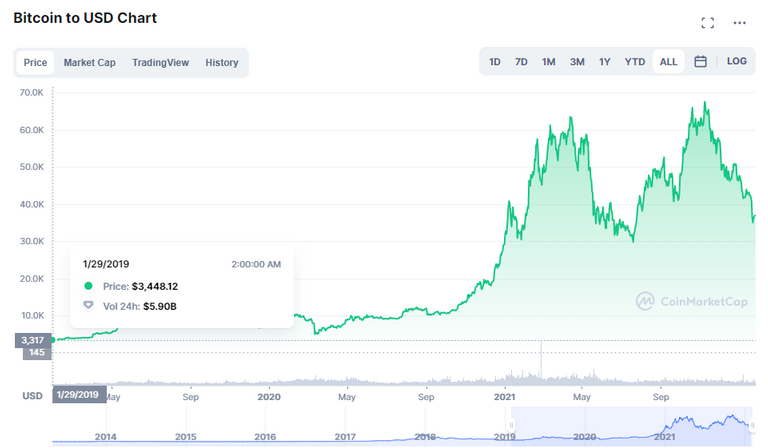Click the 2015 label in overview timeline
The height and width of the screenshot is (448, 768).
186,437
